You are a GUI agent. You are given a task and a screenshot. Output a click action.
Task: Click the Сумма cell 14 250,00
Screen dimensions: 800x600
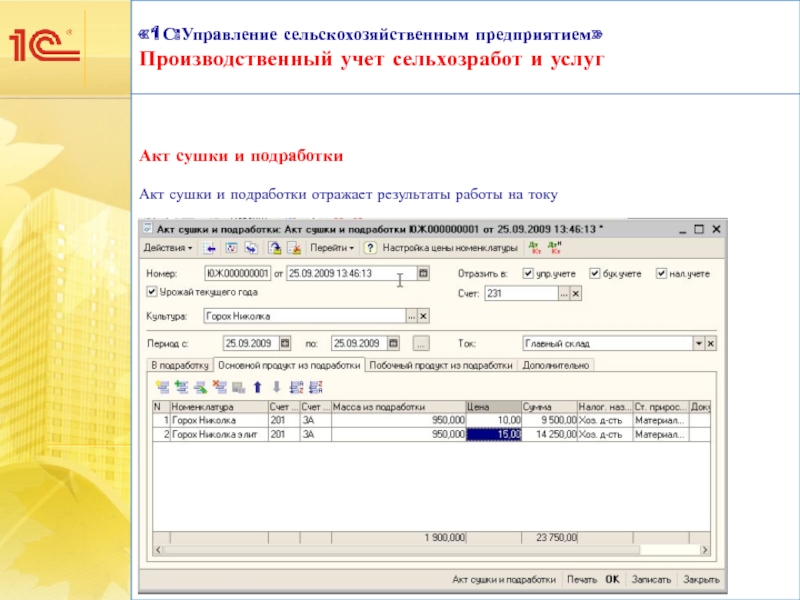pos(549,435)
